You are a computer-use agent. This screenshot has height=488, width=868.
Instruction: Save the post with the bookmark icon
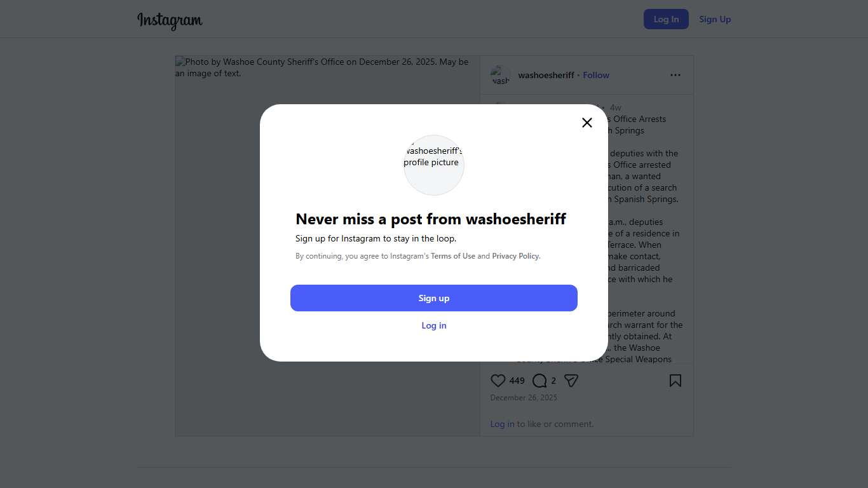[x=675, y=381]
